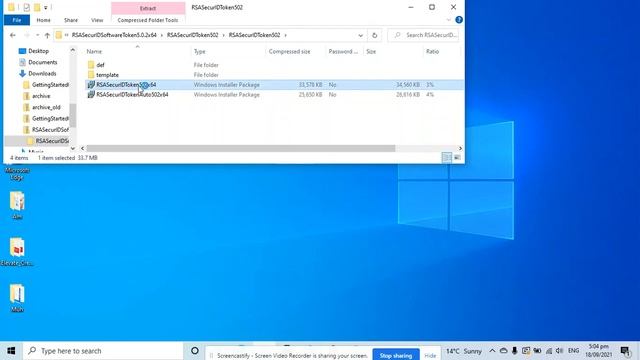640x360 pixels.
Task: Go forward with the right arrow
Action: tap(27, 36)
